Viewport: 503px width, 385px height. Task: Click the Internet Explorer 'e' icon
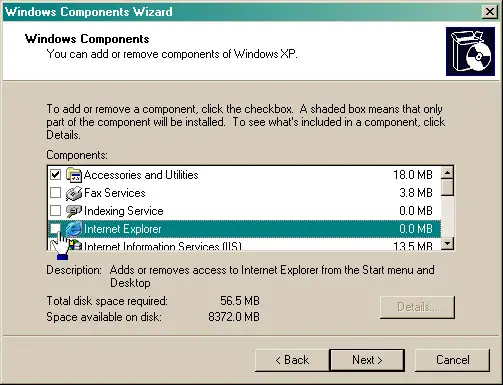point(74,229)
